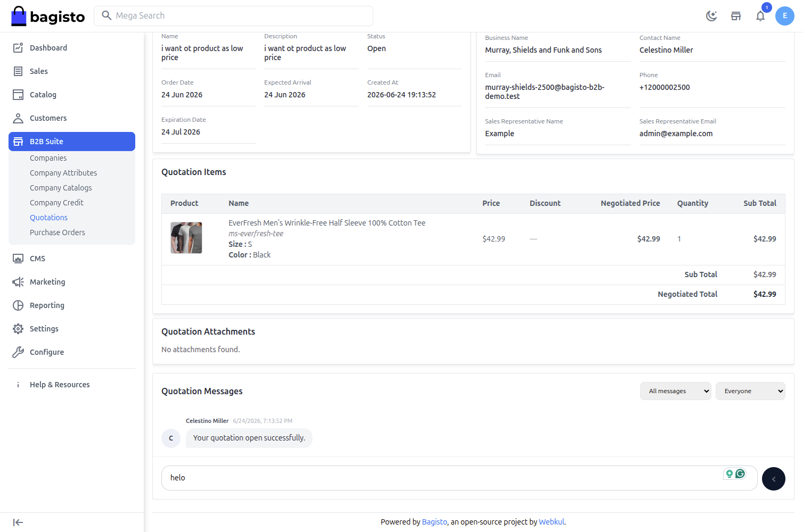Collapse the sidebar menu icon
This screenshot has height=532, width=803.
coord(18,522)
